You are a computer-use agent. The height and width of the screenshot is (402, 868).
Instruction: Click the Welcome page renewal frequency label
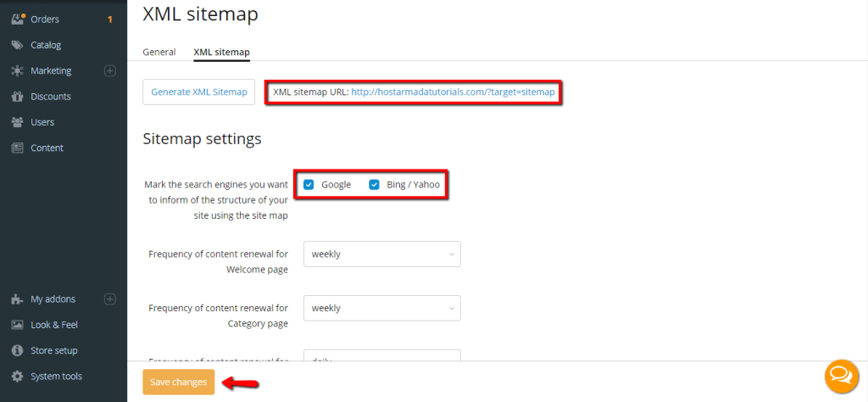click(x=218, y=262)
